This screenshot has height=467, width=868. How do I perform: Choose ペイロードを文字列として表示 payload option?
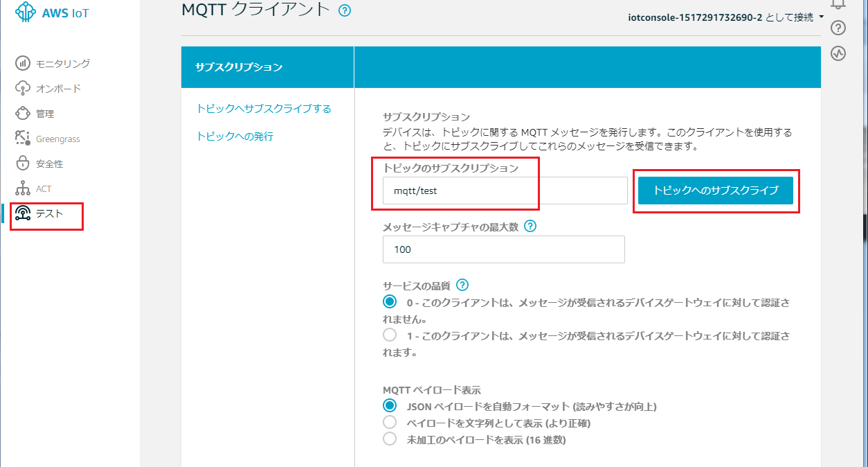click(x=390, y=423)
